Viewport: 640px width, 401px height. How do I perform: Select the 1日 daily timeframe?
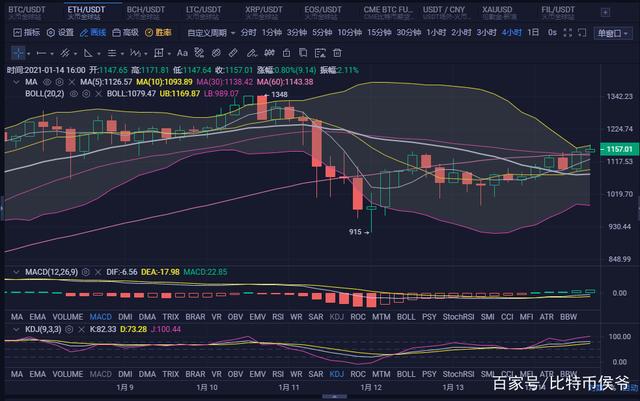533,33
